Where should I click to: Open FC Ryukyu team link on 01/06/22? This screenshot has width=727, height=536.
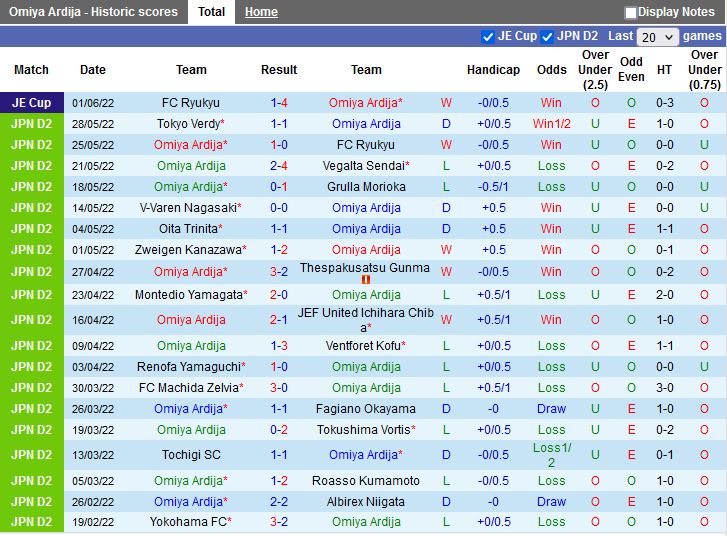(x=191, y=102)
